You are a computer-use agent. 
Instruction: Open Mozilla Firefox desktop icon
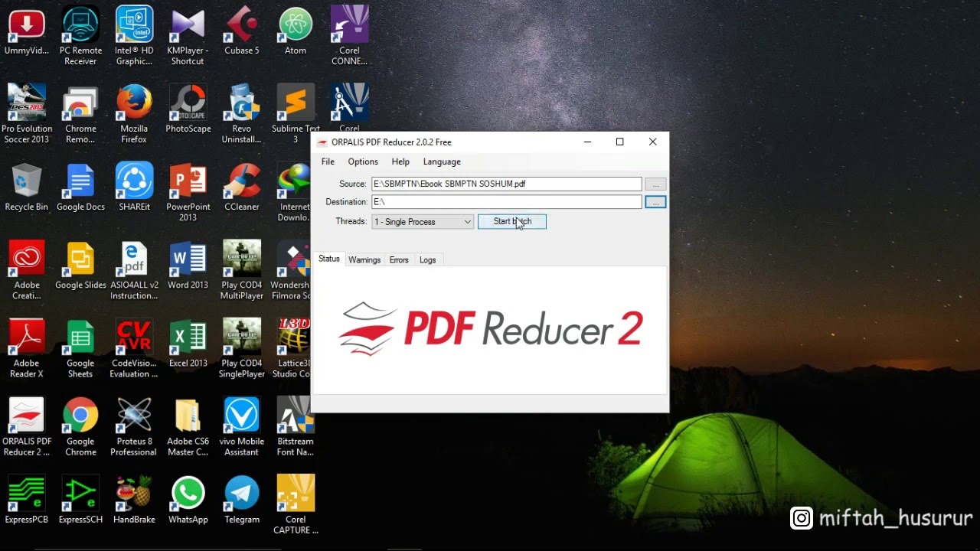[134, 113]
